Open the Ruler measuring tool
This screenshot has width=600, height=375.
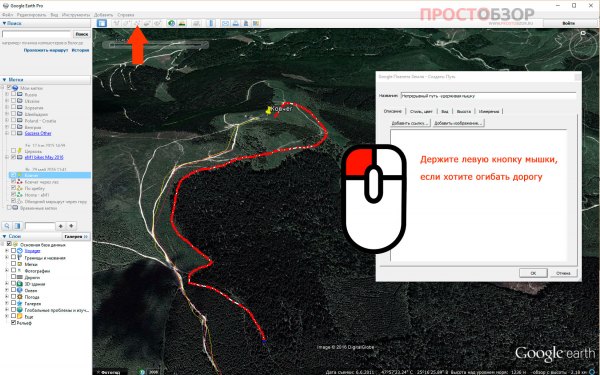[x=211, y=23]
